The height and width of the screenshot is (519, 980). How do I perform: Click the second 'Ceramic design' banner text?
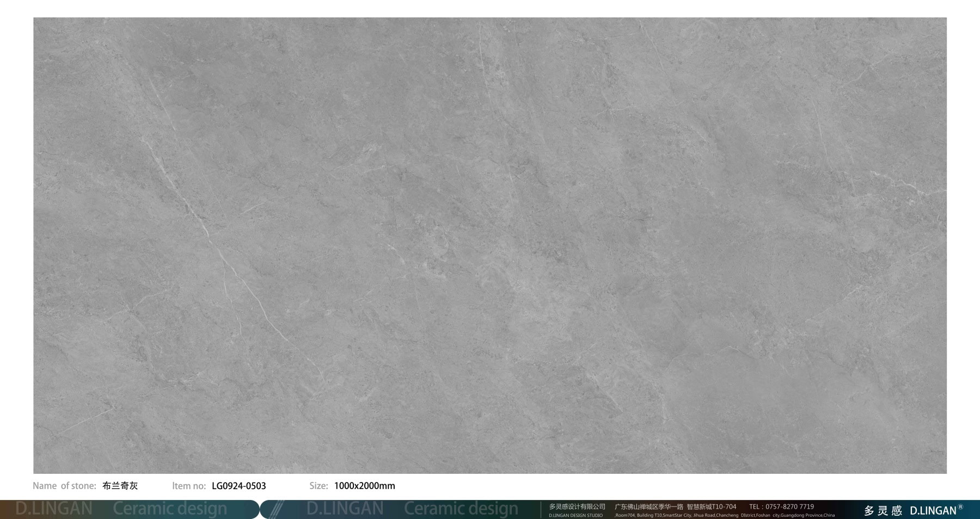461,509
